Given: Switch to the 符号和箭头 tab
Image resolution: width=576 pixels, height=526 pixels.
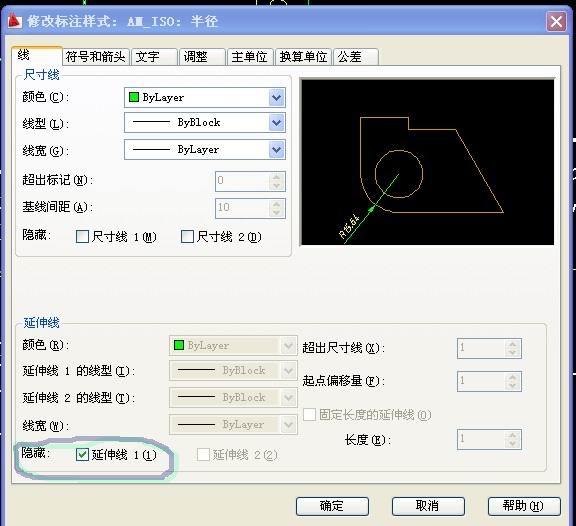Looking at the screenshot, I should (96, 57).
